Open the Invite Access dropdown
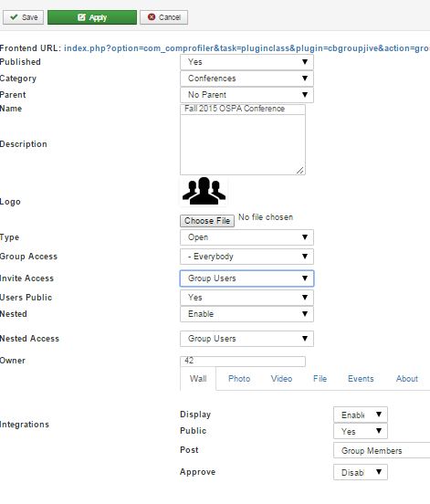Image resolution: width=430 pixels, height=504 pixels. tap(246, 278)
